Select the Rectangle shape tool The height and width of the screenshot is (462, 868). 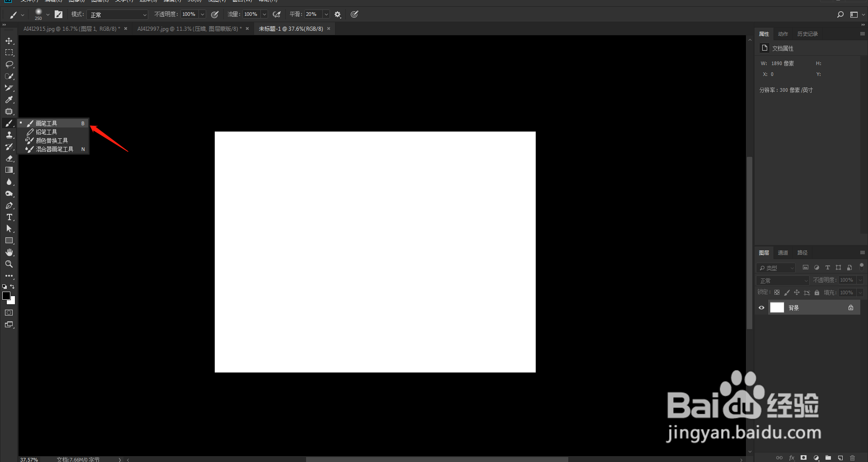pos(9,241)
